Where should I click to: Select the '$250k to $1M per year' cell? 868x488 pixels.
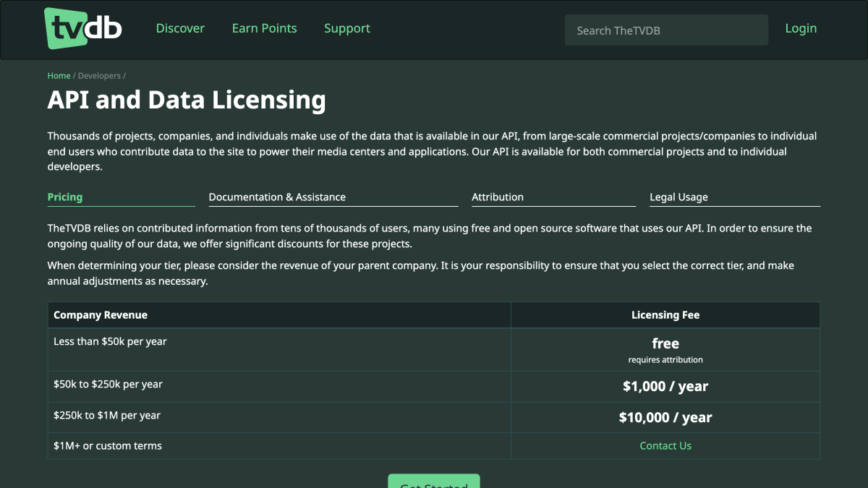coord(279,418)
